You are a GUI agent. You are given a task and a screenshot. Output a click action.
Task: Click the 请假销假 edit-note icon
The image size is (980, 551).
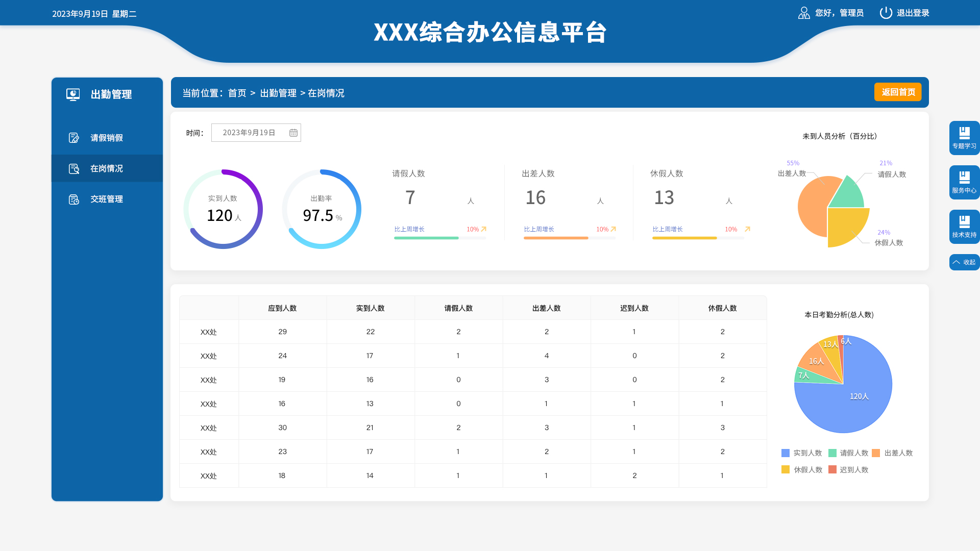pyautogui.click(x=74, y=138)
